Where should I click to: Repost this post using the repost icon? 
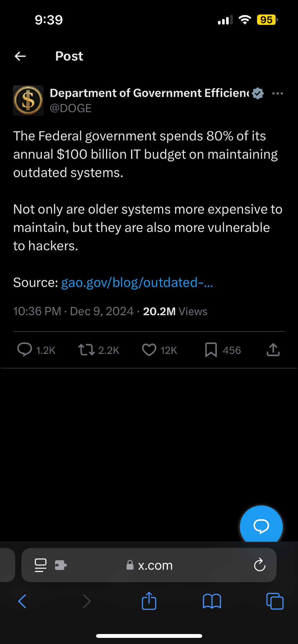[x=86, y=350]
